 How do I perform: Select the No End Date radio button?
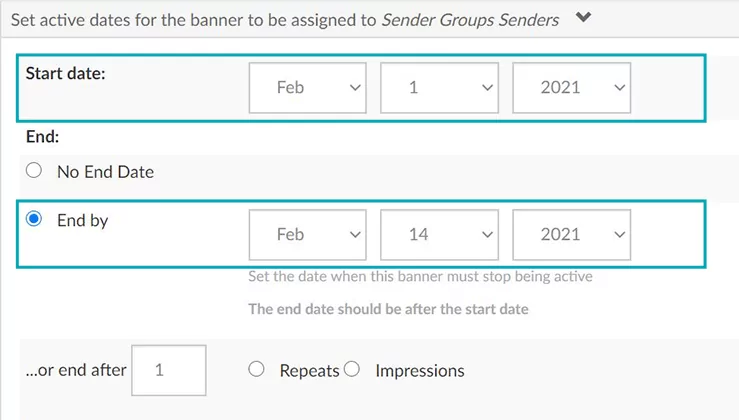click(34, 171)
